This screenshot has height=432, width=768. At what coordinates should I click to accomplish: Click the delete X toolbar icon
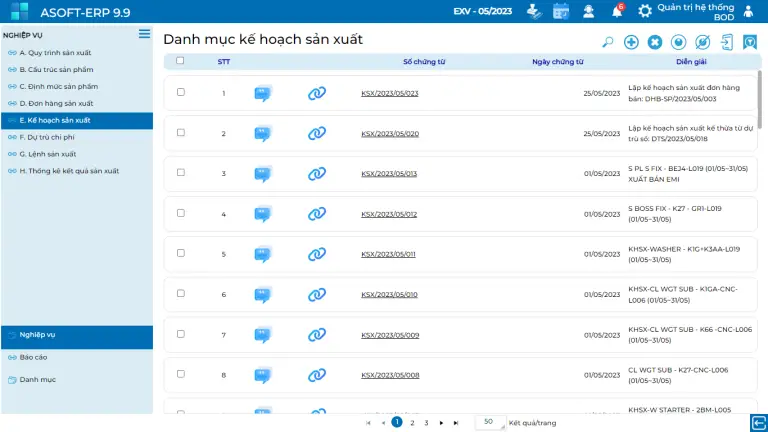point(655,42)
